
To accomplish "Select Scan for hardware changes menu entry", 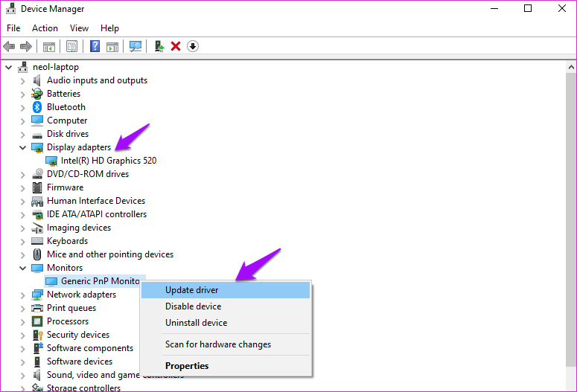I will (226, 344).
